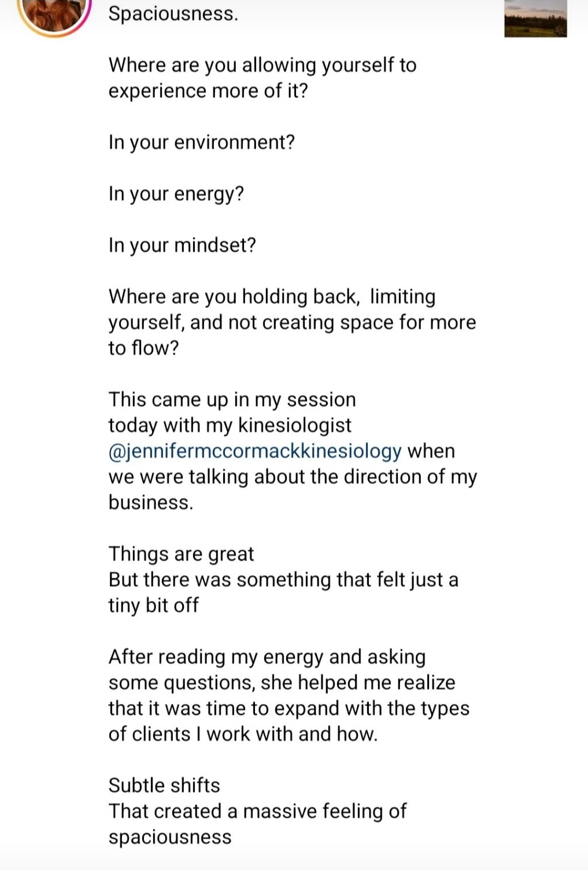Select the "tiny bit off" text
Image resolution: width=588 pixels, height=870 pixels.
(x=153, y=605)
